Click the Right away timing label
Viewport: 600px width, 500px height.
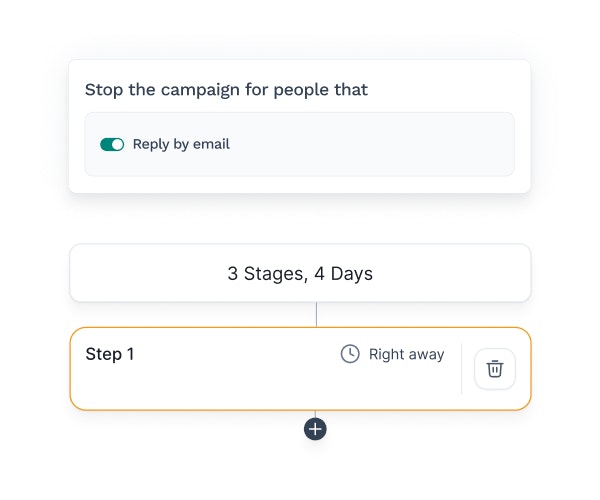click(406, 354)
